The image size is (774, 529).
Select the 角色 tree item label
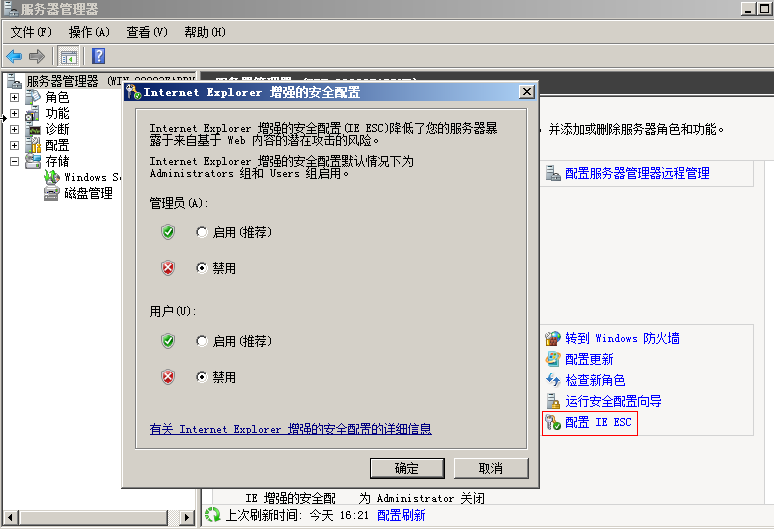coord(57,97)
